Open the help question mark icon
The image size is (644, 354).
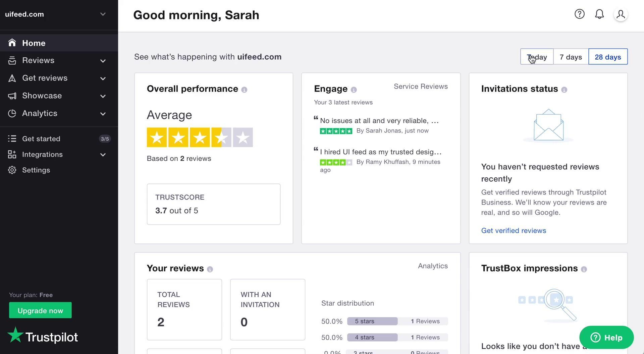click(x=579, y=14)
